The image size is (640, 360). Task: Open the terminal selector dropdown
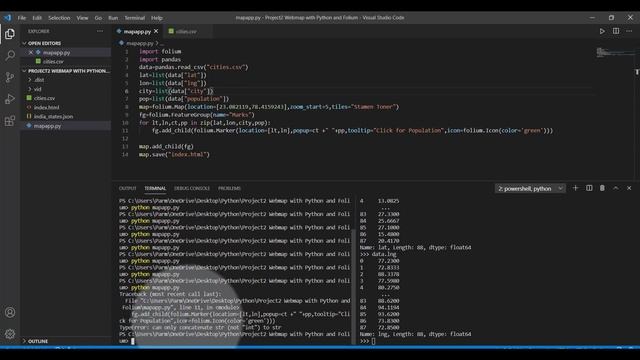click(x=530, y=189)
